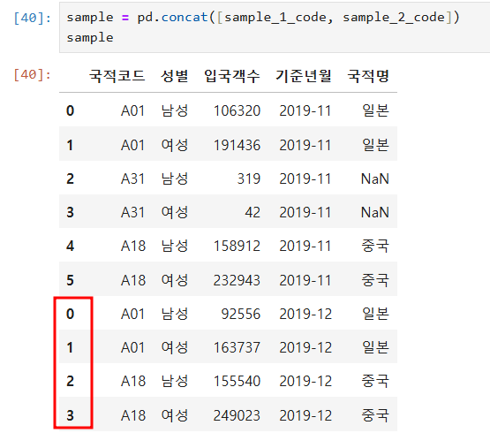
Task: Select the value 92556
Action: [x=241, y=314]
